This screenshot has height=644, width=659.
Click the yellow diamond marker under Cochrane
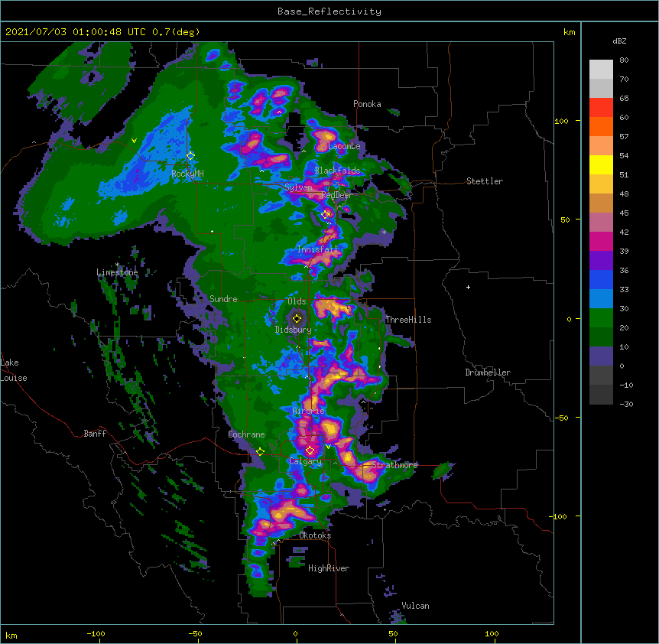coord(260,452)
